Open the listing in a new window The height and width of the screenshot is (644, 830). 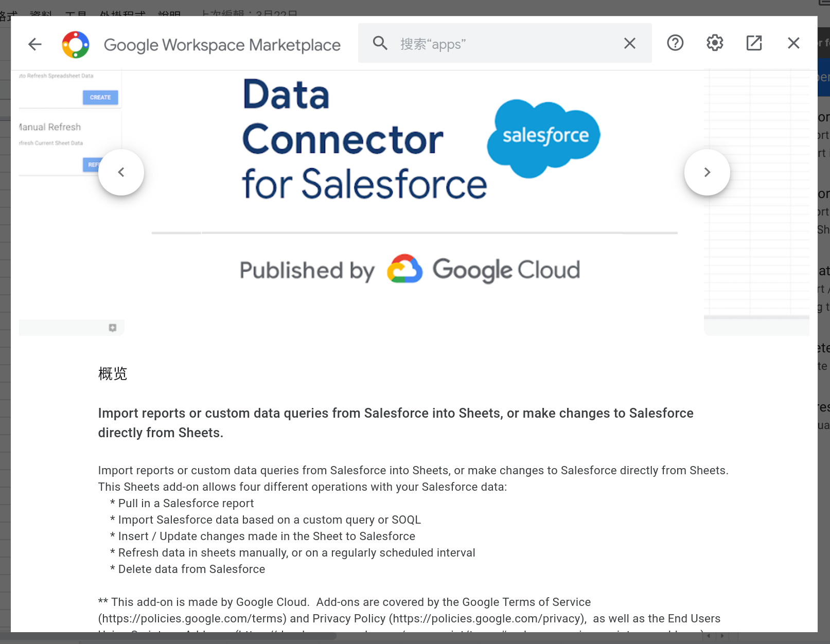tap(753, 43)
